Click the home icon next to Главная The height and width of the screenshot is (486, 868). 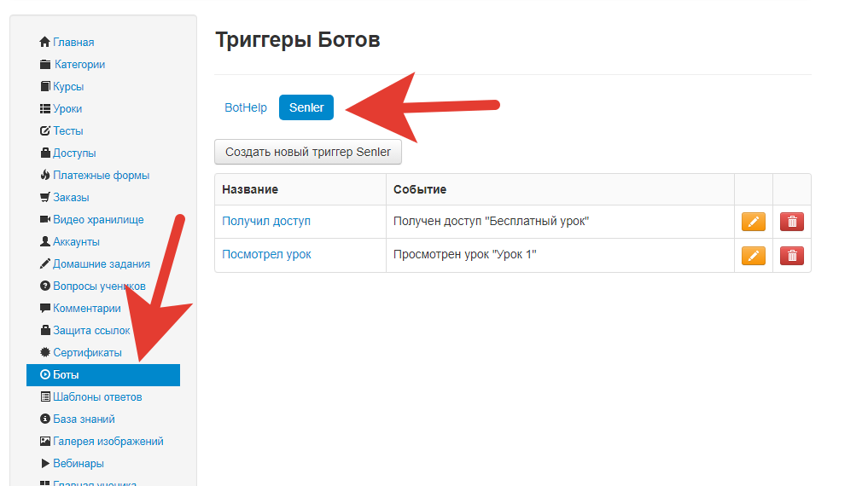coord(45,43)
